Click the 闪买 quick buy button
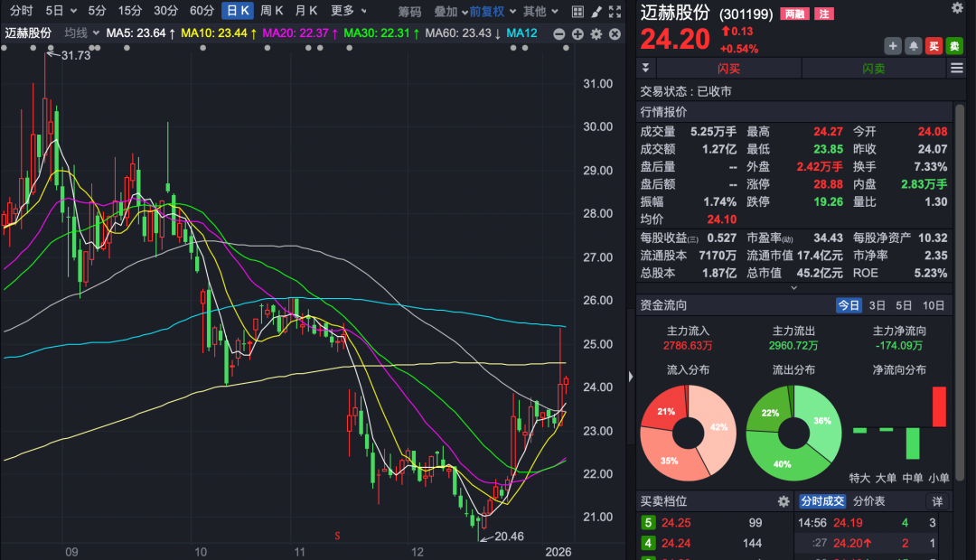This screenshot has width=976, height=560. point(728,69)
